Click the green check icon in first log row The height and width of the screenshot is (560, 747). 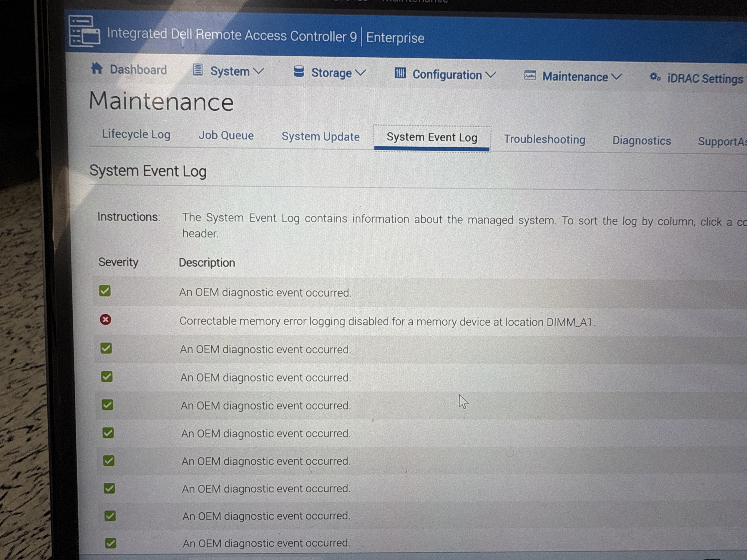[105, 291]
